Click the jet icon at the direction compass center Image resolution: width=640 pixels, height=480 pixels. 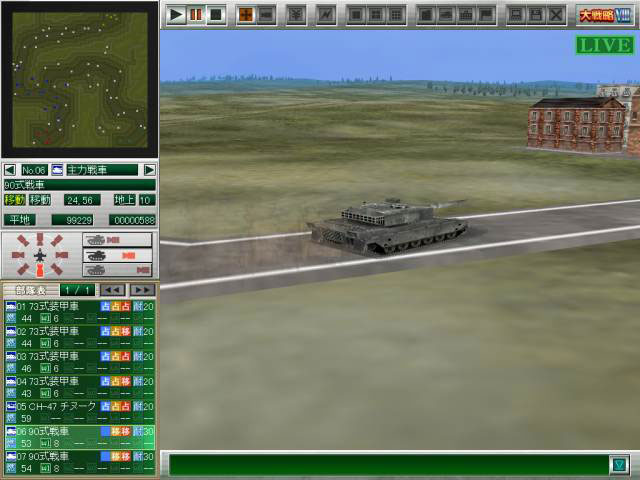tap(40, 255)
